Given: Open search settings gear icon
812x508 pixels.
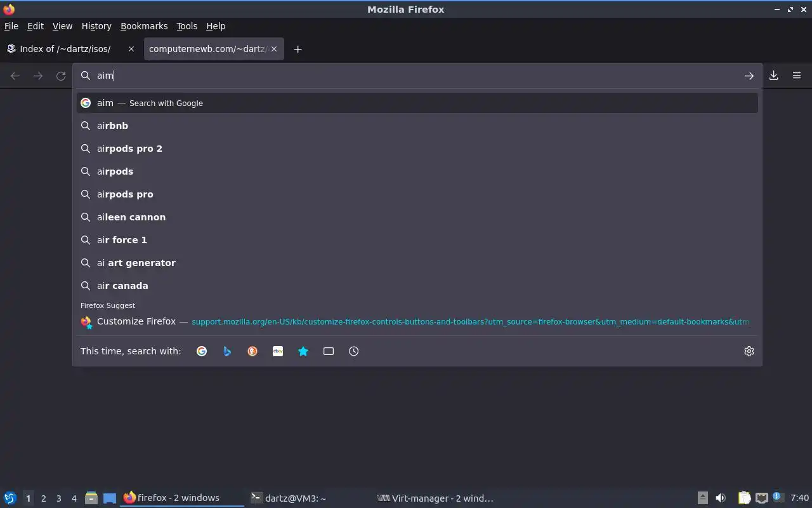Looking at the screenshot, I should (749, 351).
